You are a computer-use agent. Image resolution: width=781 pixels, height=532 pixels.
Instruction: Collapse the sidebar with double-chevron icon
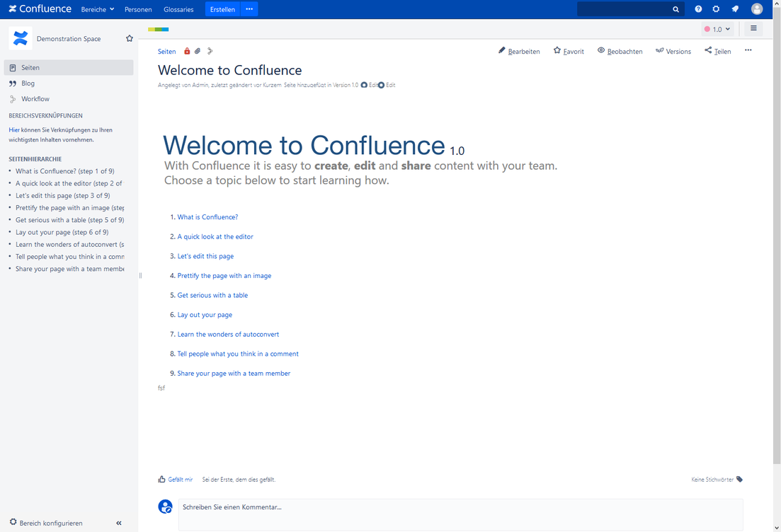119,523
